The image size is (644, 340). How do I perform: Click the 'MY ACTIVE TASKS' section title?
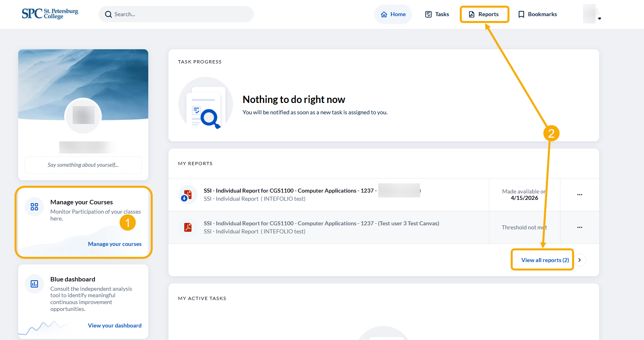click(202, 298)
